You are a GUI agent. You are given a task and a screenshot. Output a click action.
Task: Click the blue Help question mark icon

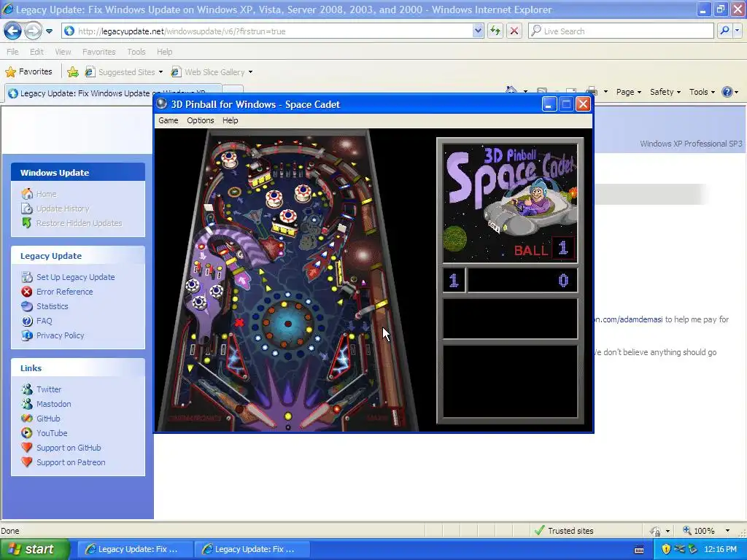coord(727,92)
